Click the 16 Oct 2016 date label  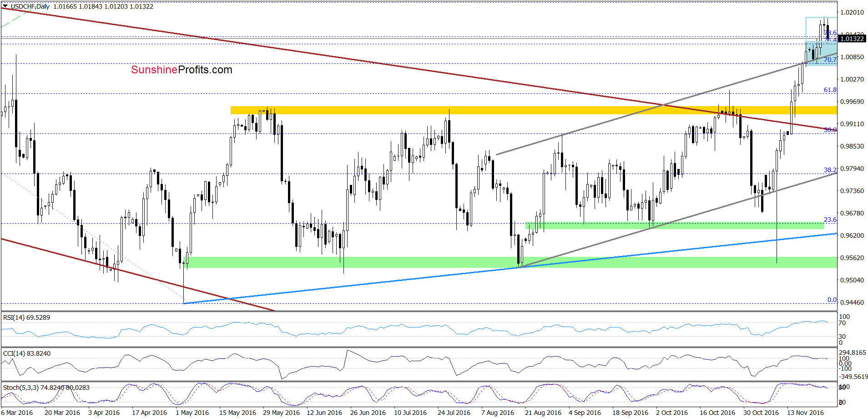tap(717, 413)
